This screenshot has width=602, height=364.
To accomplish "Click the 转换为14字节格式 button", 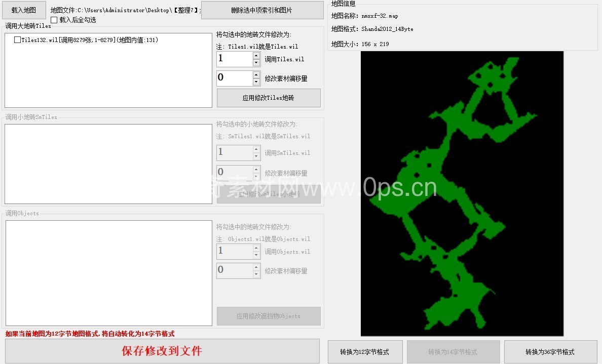I will click(x=453, y=352).
